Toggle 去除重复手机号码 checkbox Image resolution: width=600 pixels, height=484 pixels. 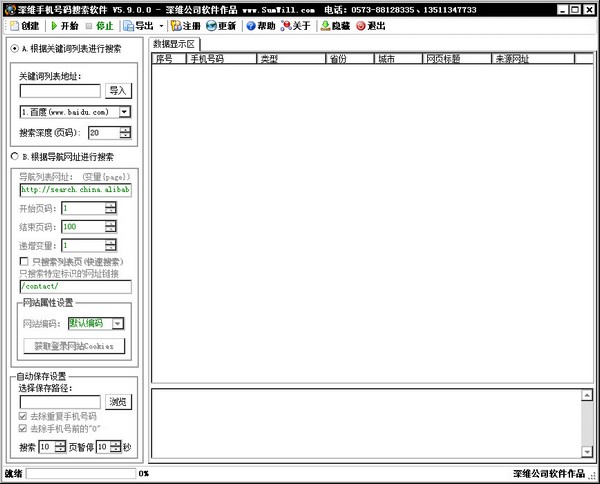pyautogui.click(x=23, y=416)
